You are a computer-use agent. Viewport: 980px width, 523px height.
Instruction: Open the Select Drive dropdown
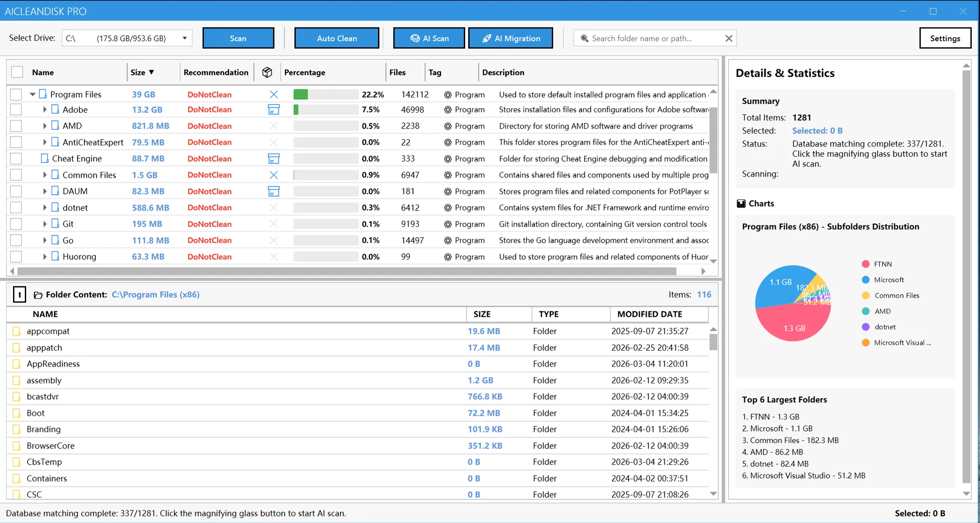coord(185,38)
